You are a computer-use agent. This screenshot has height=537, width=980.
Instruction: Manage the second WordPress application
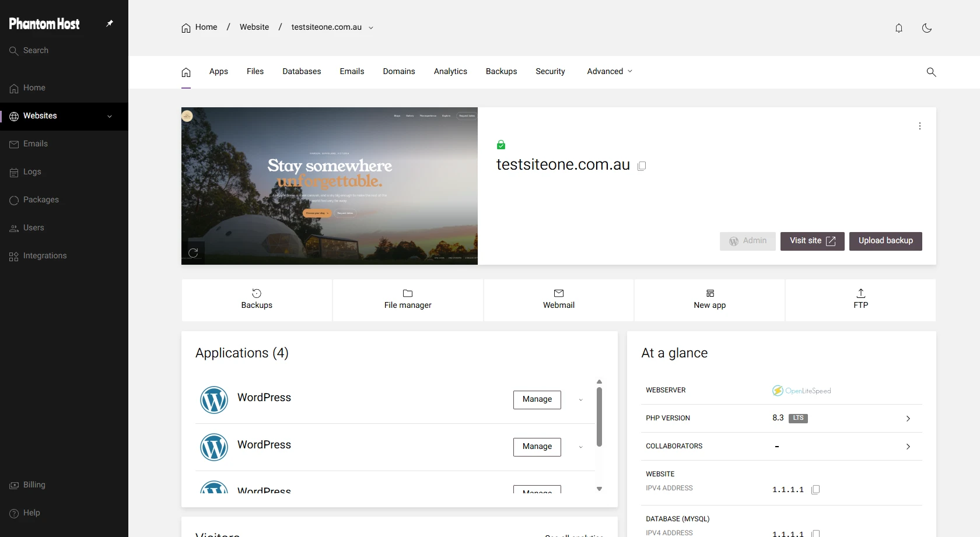pyautogui.click(x=537, y=447)
